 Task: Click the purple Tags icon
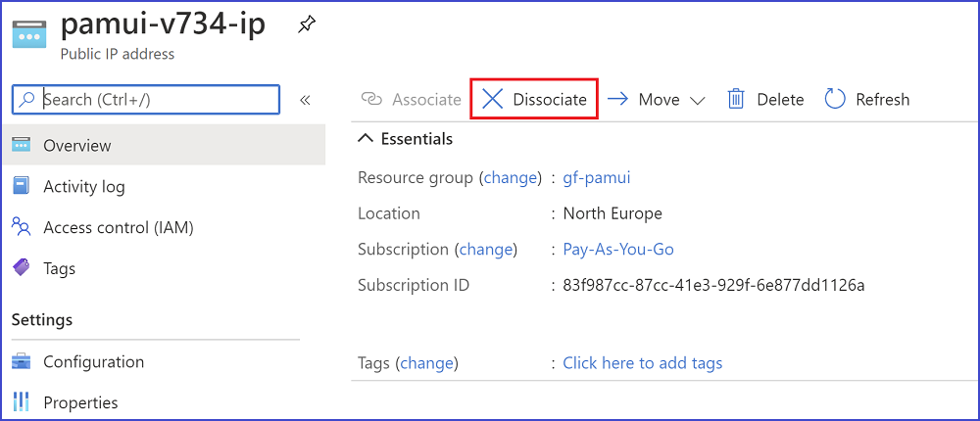(21, 268)
